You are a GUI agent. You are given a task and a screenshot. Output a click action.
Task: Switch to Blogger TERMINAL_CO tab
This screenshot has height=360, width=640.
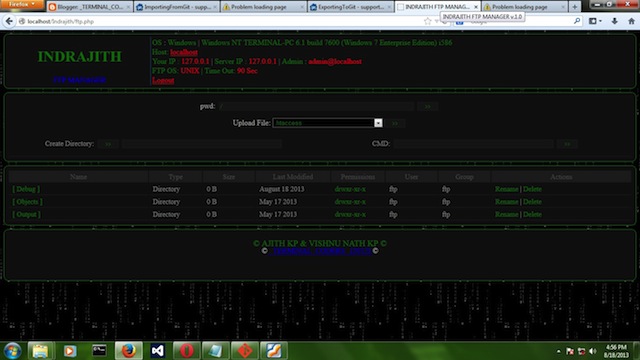(90, 7)
